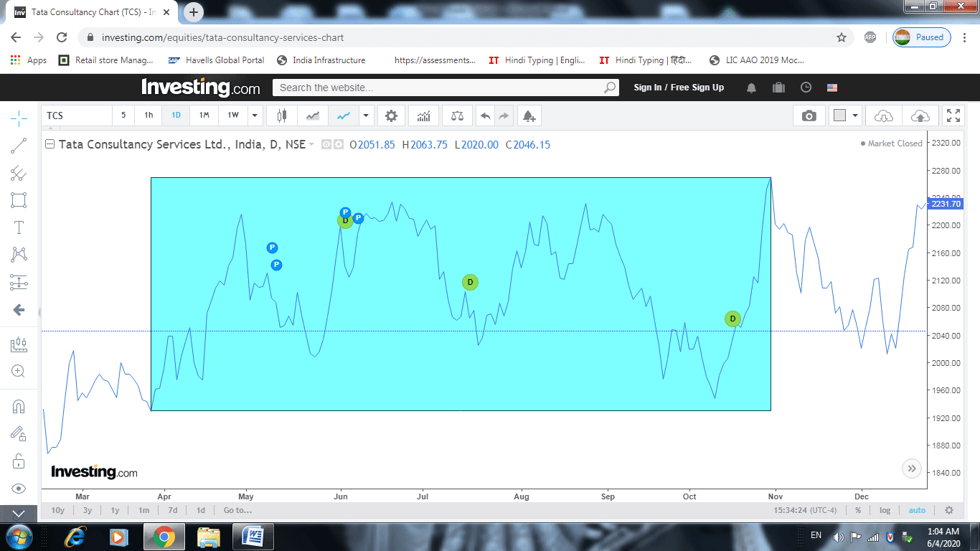The image size is (980, 551).
Task: Undo the last chart action
Action: [x=486, y=116]
